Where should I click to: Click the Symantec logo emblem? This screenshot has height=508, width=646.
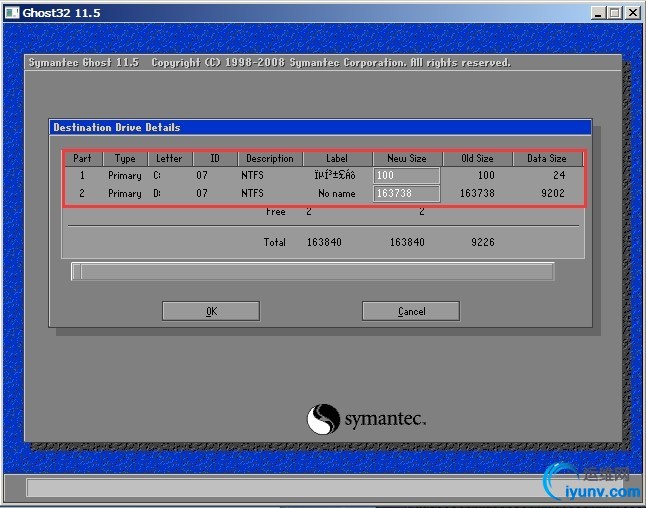point(325,420)
